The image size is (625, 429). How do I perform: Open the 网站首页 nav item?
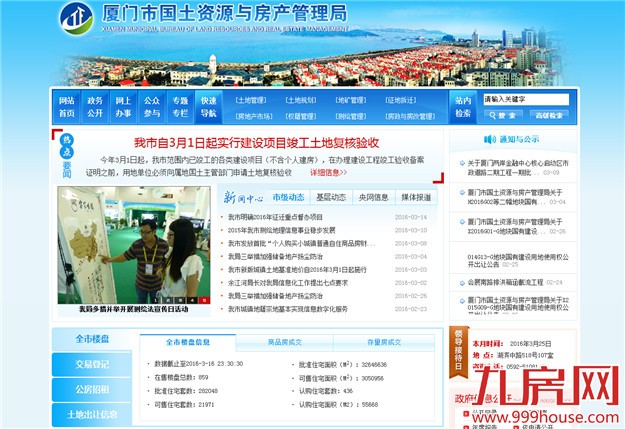(x=67, y=107)
